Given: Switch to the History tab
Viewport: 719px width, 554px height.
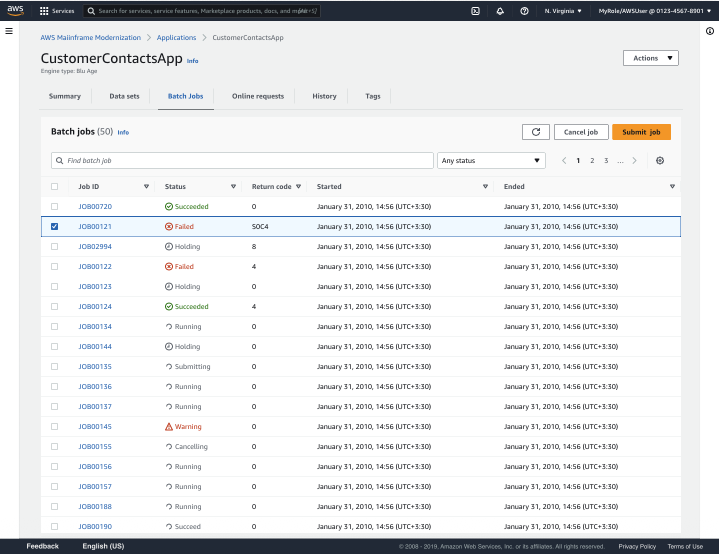Looking at the screenshot, I should click(324, 96).
